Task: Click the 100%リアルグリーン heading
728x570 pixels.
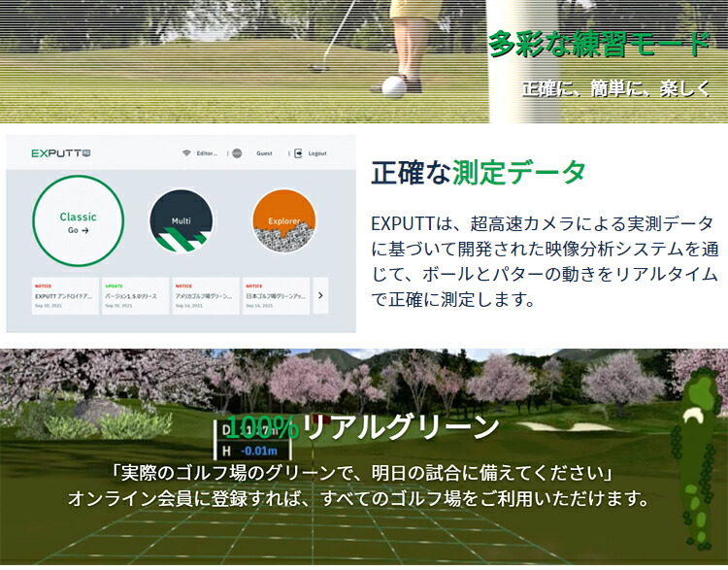Action: point(363,427)
